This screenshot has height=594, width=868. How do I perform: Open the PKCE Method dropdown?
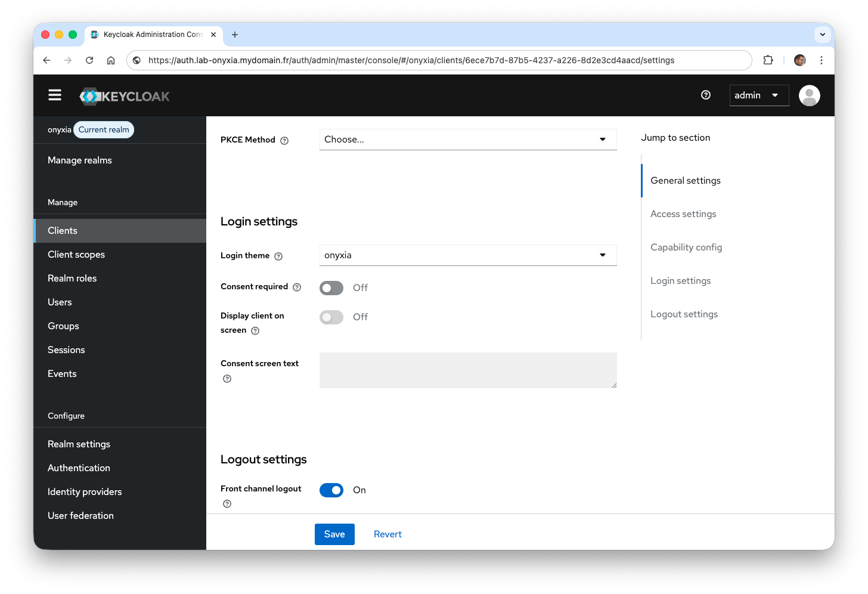[x=468, y=139]
